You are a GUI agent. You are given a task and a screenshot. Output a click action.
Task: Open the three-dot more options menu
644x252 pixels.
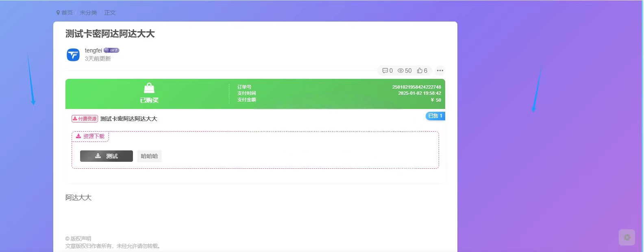tap(440, 71)
